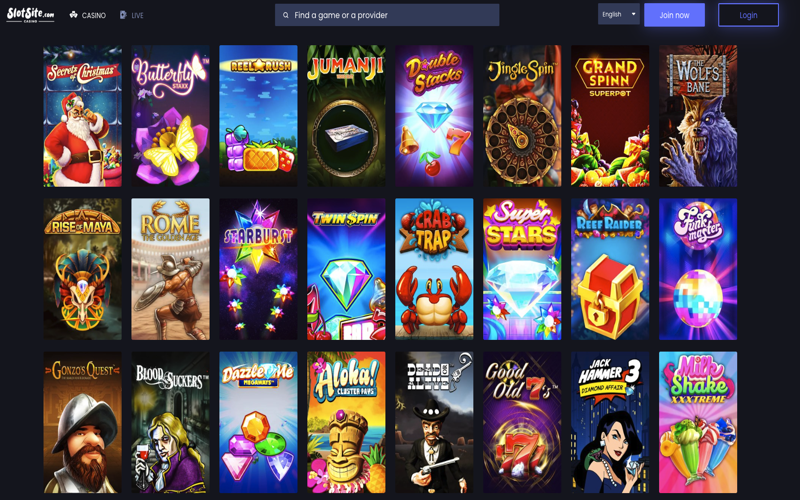Image resolution: width=800 pixels, height=500 pixels.
Task: Expand the English language dropdown
Action: pyautogui.click(x=618, y=14)
